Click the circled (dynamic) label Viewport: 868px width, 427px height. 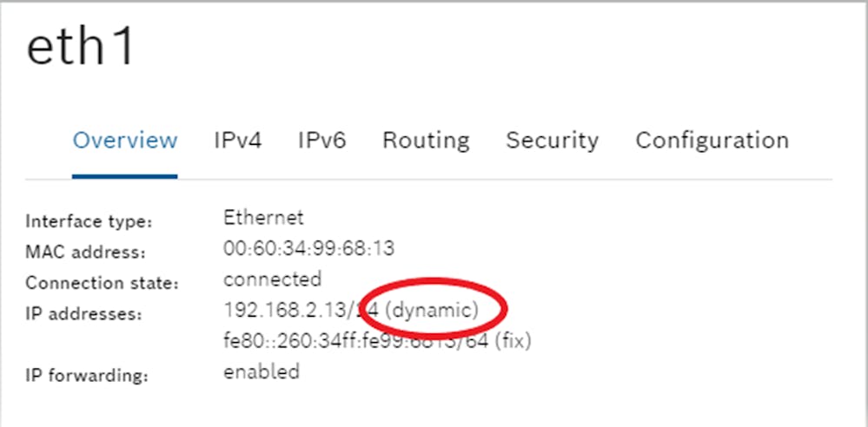tap(431, 311)
